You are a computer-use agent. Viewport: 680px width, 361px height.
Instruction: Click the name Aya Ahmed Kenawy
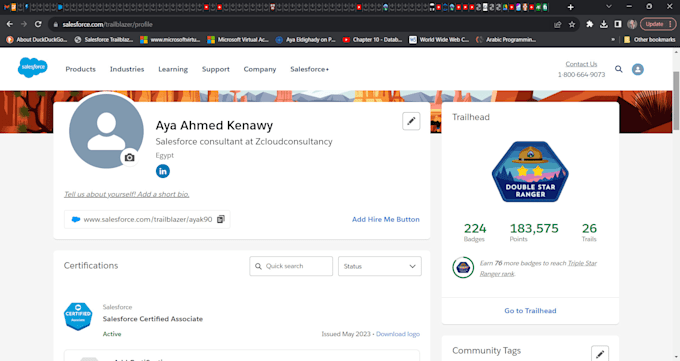click(214, 125)
